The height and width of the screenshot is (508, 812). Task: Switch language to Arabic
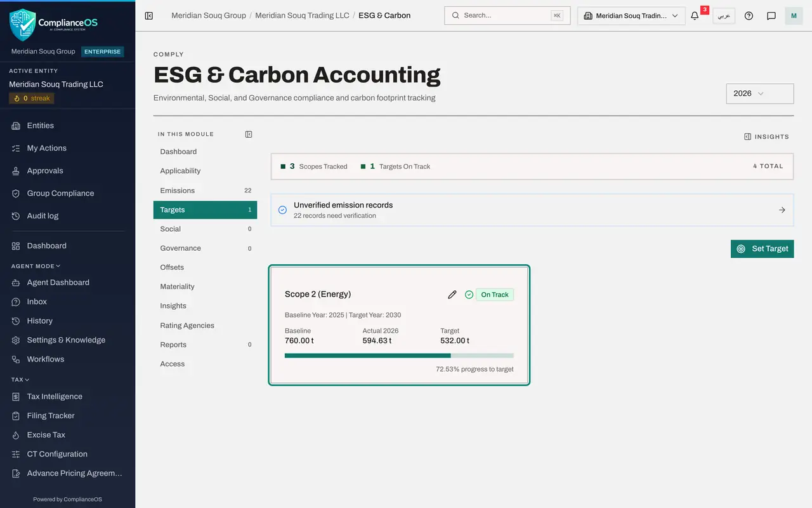tap(724, 16)
